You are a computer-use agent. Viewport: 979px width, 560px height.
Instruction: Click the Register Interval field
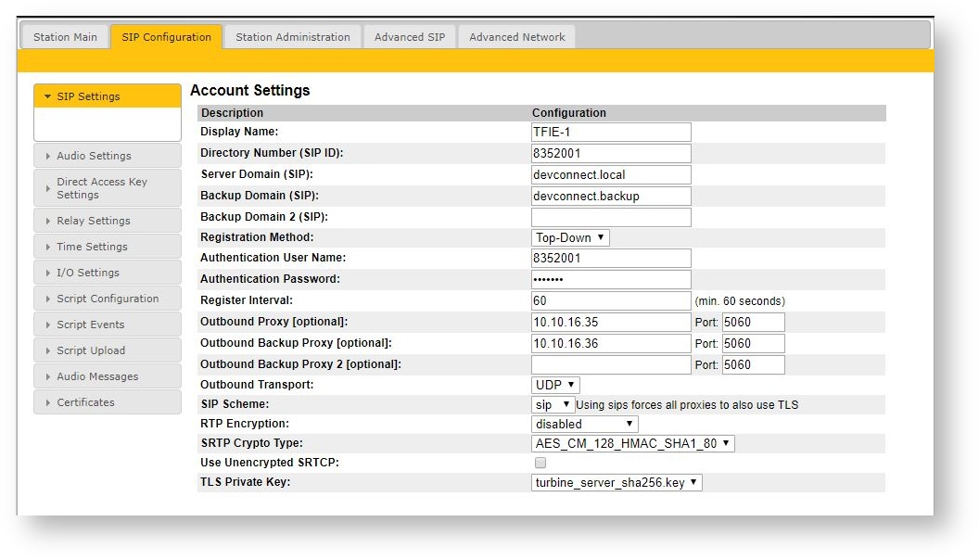point(611,300)
